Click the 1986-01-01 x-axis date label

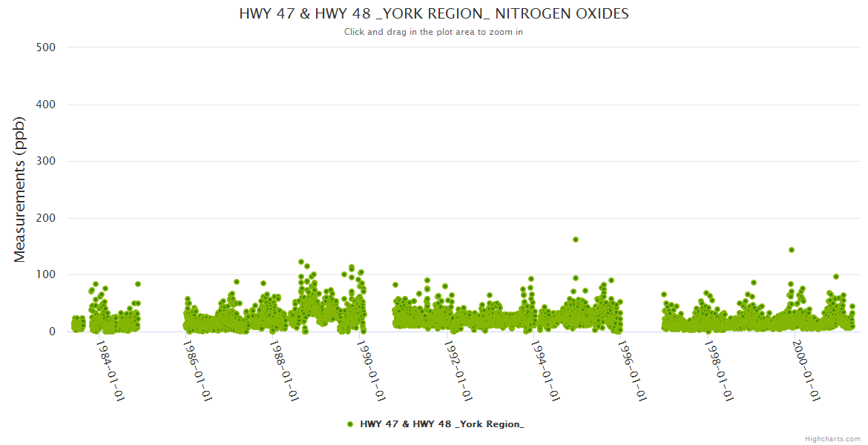(x=197, y=371)
